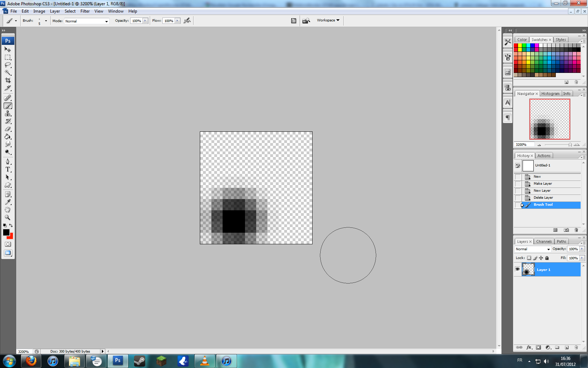Image resolution: width=588 pixels, height=368 pixels.
Task: Open the brush Mode dropdown
Action: 86,21
